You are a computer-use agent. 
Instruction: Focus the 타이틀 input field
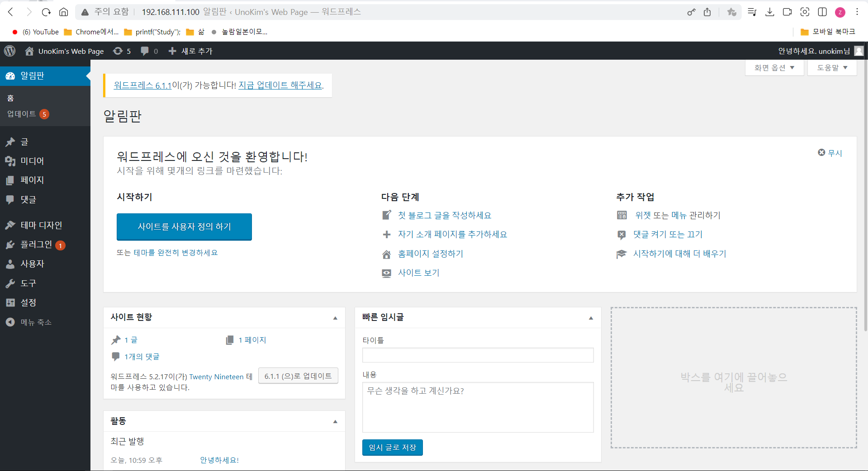pyautogui.click(x=478, y=355)
